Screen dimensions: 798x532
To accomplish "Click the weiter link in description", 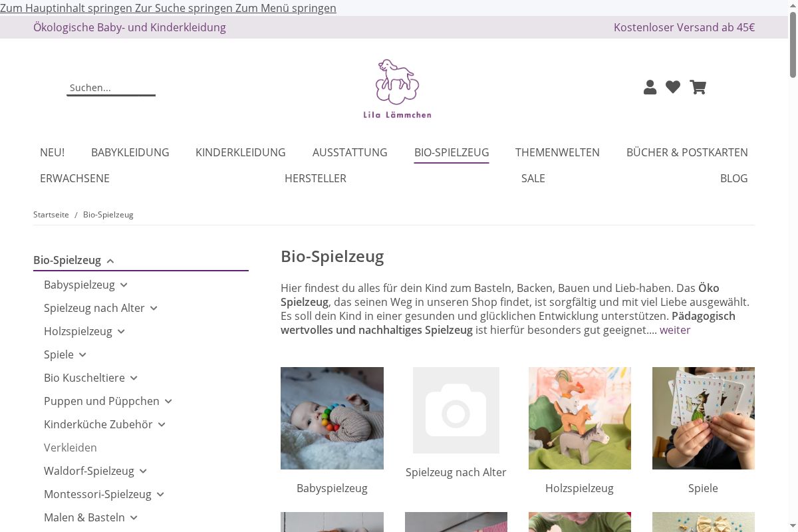I will (x=675, y=330).
